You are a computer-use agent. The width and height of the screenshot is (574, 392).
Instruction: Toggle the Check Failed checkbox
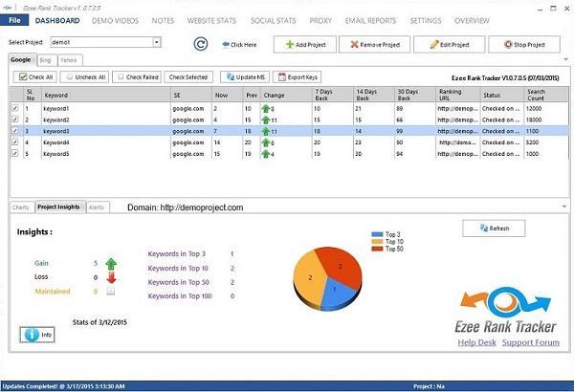pos(121,76)
